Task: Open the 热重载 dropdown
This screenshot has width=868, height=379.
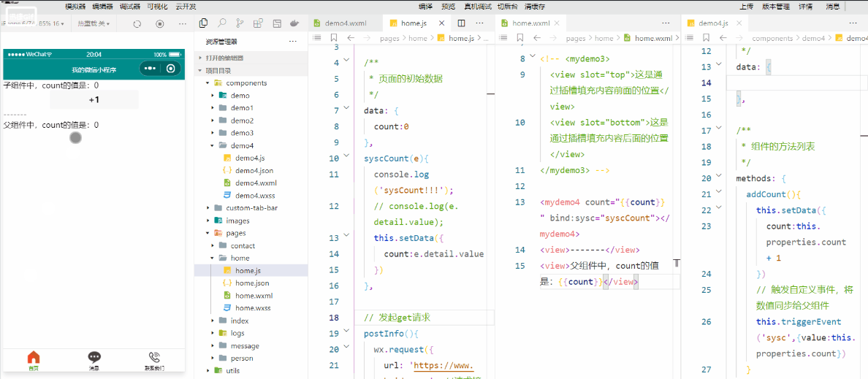Action: (94, 23)
